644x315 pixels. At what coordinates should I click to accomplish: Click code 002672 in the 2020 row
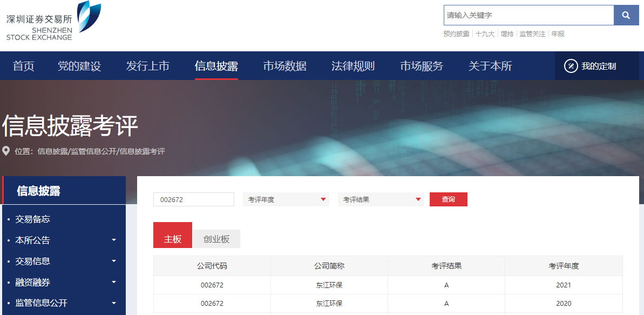(x=212, y=304)
